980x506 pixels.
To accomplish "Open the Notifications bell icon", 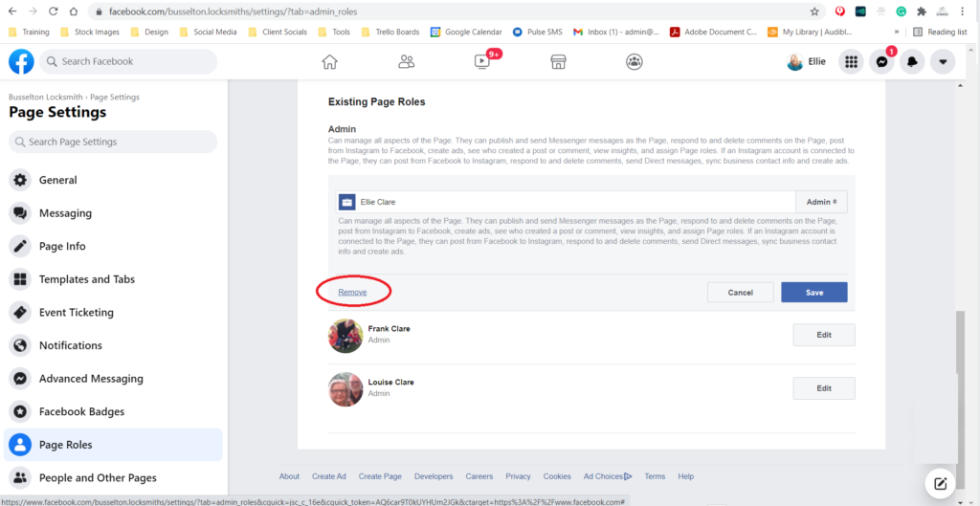I will pos(912,62).
